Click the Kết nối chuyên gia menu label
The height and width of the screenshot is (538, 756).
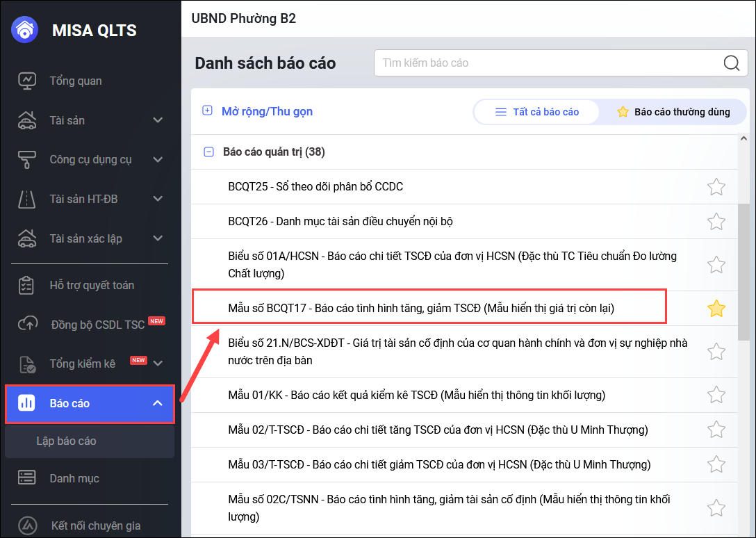click(96, 525)
